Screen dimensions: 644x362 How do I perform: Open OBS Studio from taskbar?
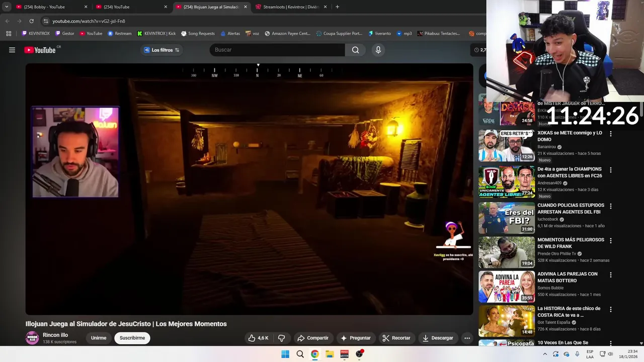[x=359, y=354]
